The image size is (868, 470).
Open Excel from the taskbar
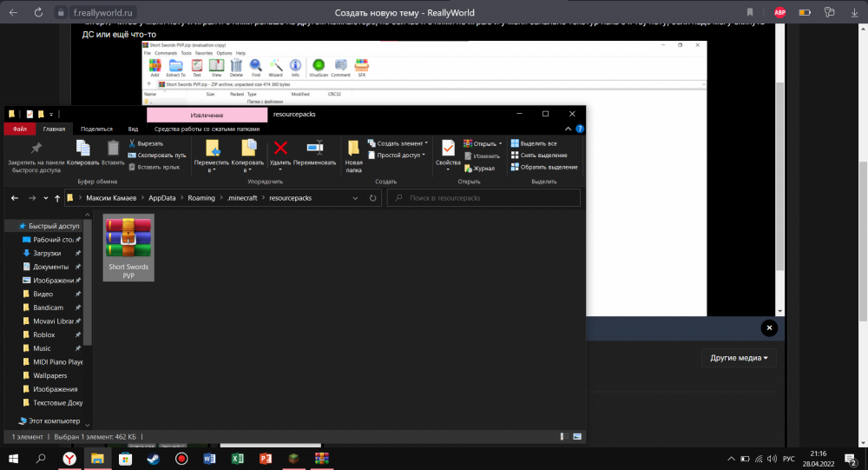coord(238,459)
